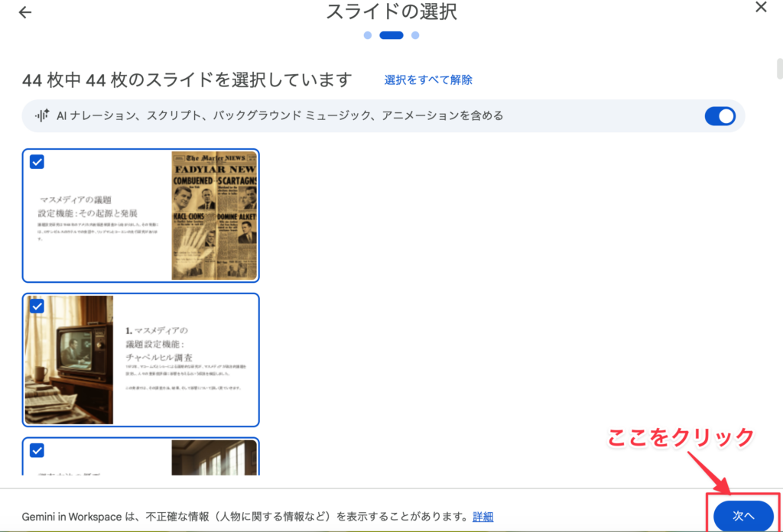Click the Gemini in Workspace disclaimer text
The image size is (783, 532).
tap(245, 517)
